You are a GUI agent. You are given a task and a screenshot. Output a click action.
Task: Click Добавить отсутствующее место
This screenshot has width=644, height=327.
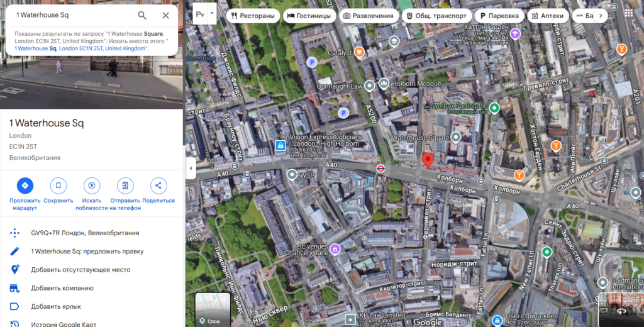coord(80,270)
